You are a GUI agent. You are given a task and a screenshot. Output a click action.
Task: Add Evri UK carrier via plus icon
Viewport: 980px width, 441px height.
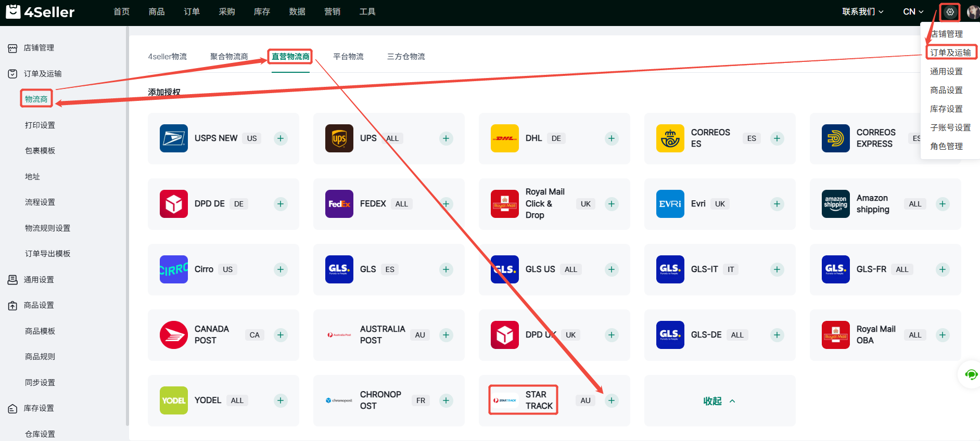(777, 204)
